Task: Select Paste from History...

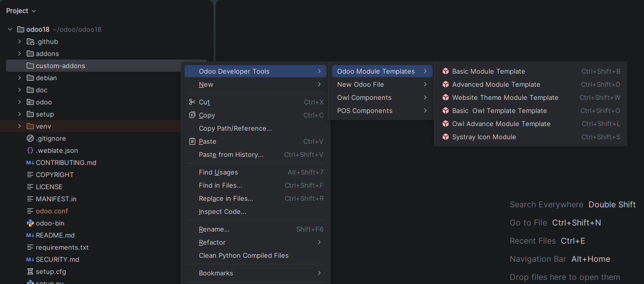Action: click(255, 154)
